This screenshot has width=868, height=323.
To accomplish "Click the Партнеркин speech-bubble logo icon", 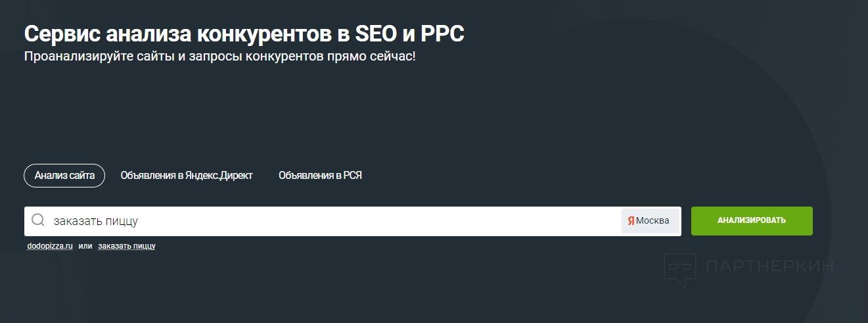I will (x=679, y=269).
